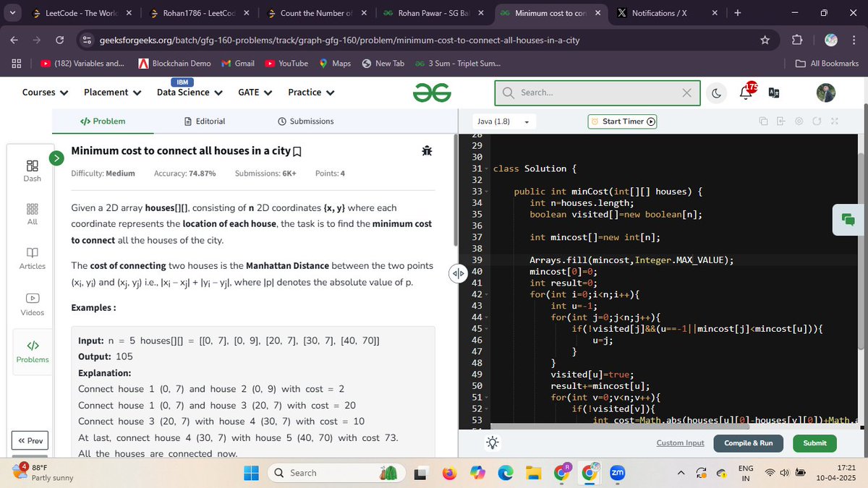
Task: Open Articles in the left sidebar
Action: [32, 259]
